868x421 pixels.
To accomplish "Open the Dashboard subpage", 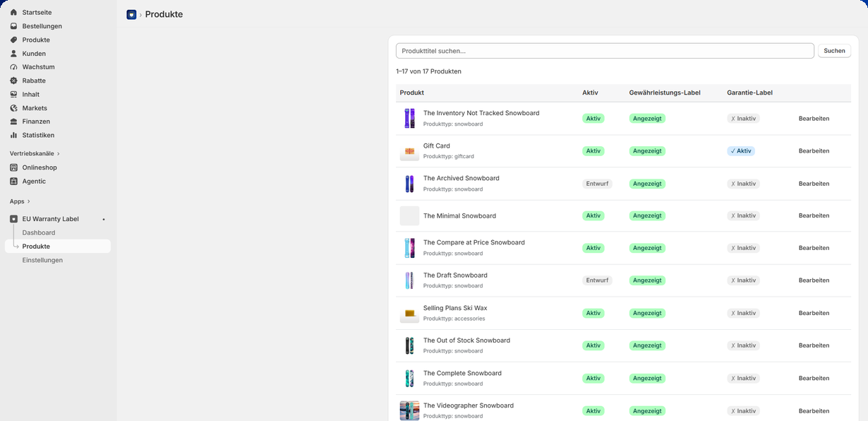I will [x=39, y=232].
